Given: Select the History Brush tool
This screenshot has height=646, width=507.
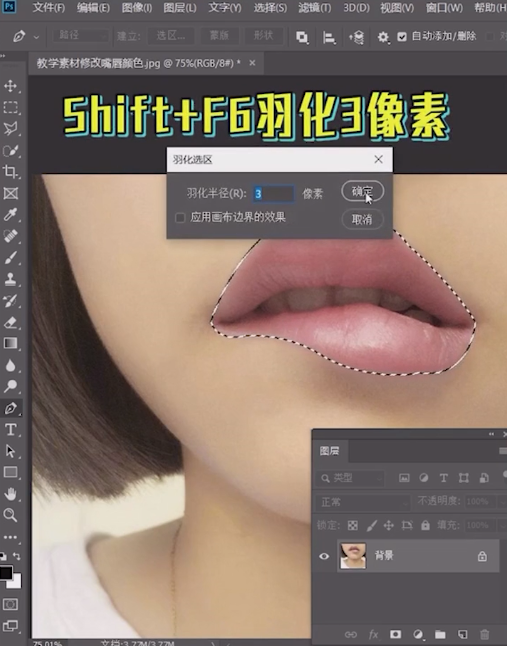Looking at the screenshot, I should coord(11,301).
